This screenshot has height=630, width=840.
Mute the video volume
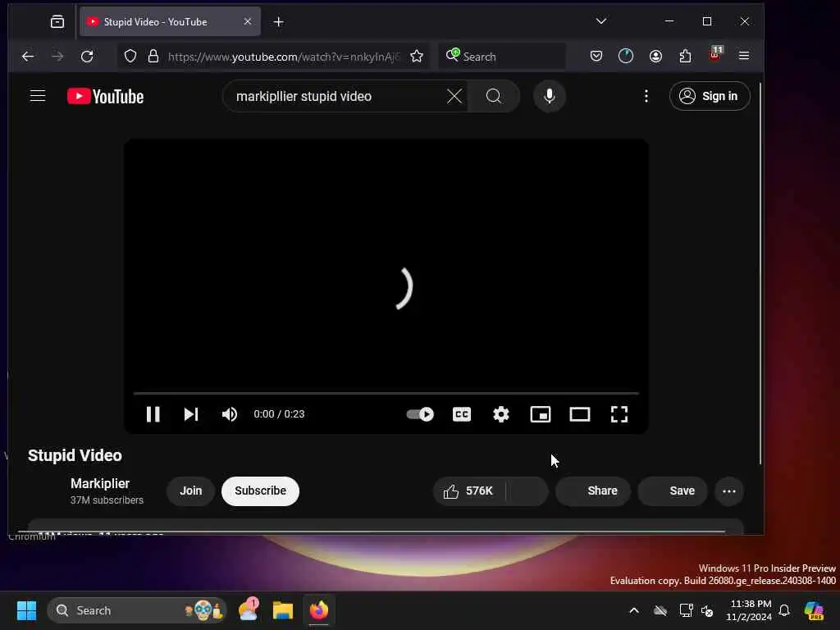click(x=230, y=414)
